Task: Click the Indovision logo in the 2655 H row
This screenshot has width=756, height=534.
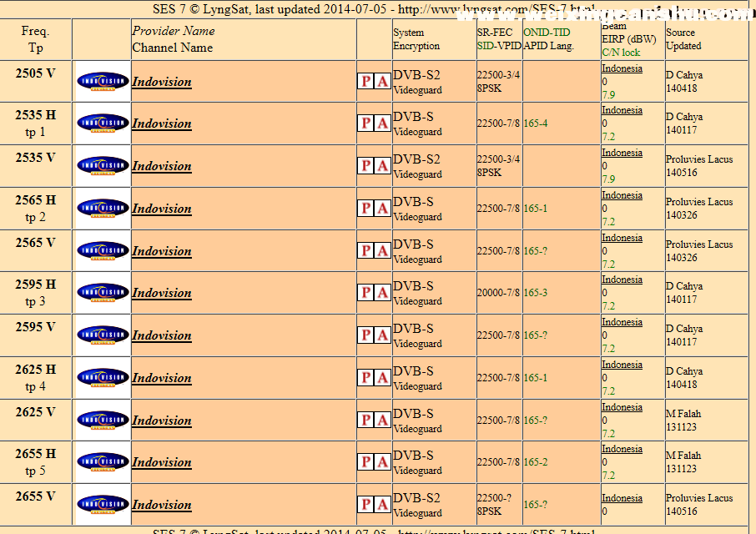Action: [x=103, y=461]
